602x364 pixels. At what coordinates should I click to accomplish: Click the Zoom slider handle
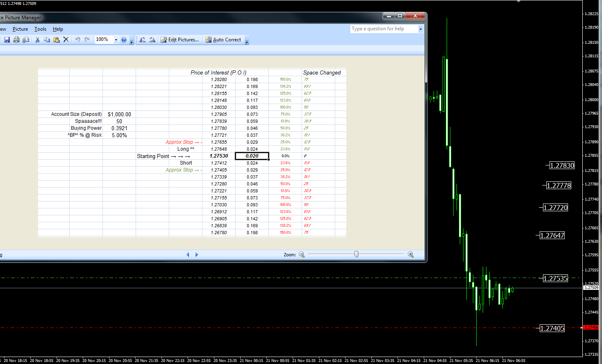click(x=356, y=255)
